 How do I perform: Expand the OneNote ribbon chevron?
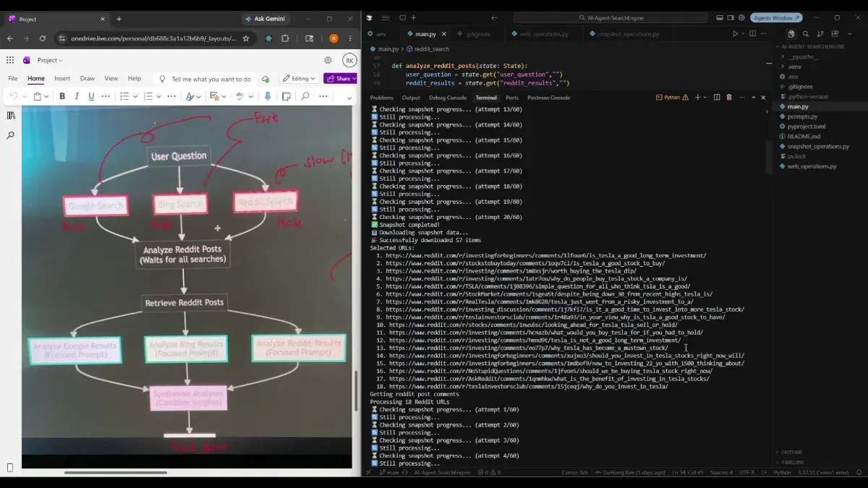(349, 97)
